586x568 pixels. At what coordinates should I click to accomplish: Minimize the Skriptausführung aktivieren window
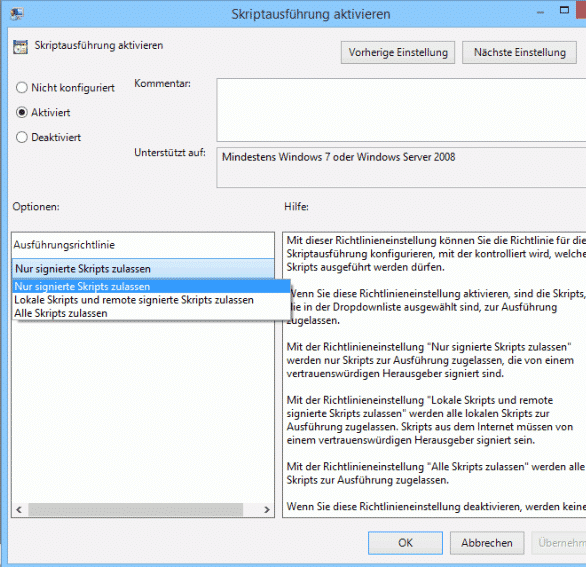pyautogui.click(x=540, y=13)
